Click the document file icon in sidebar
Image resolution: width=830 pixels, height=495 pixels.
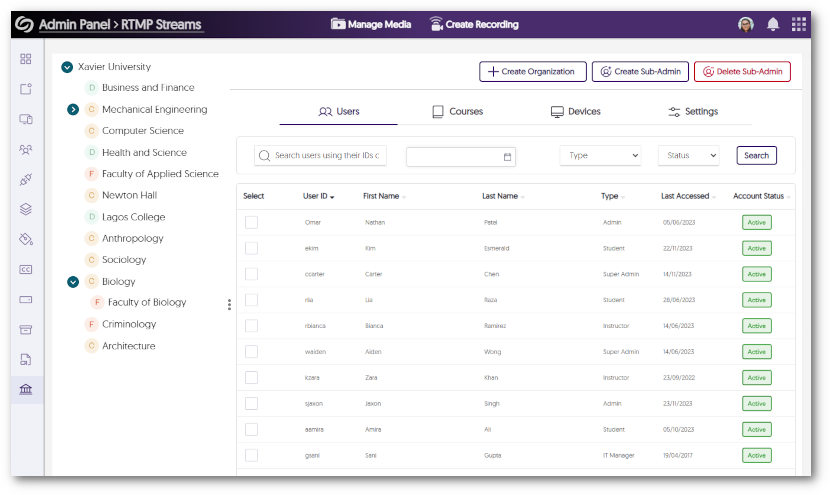25,359
